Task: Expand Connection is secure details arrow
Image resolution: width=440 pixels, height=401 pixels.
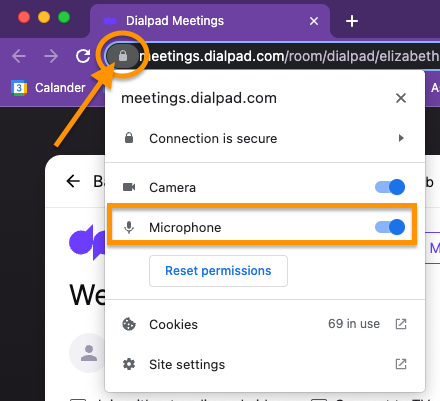Action: pyautogui.click(x=401, y=138)
